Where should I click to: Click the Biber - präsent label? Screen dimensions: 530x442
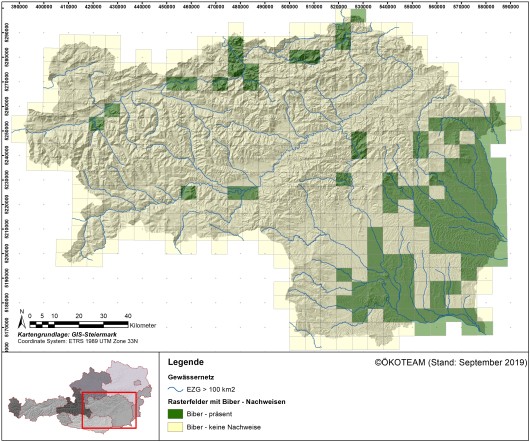(x=209, y=414)
